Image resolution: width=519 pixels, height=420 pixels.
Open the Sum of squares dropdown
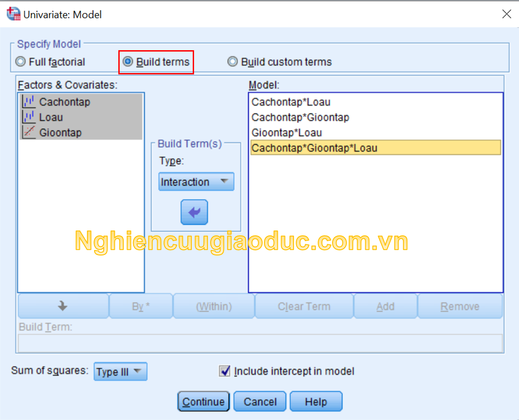click(120, 372)
